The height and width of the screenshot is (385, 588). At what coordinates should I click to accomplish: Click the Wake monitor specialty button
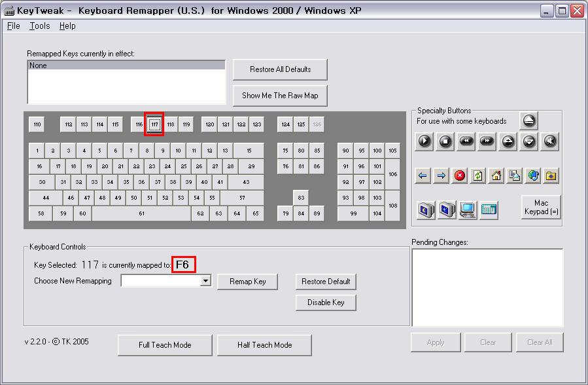click(x=447, y=210)
